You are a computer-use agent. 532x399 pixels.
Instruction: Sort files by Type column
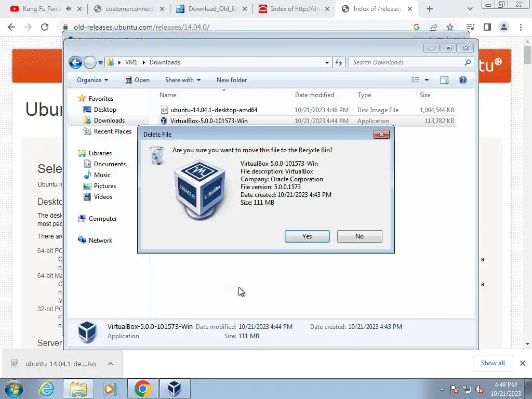click(x=364, y=95)
